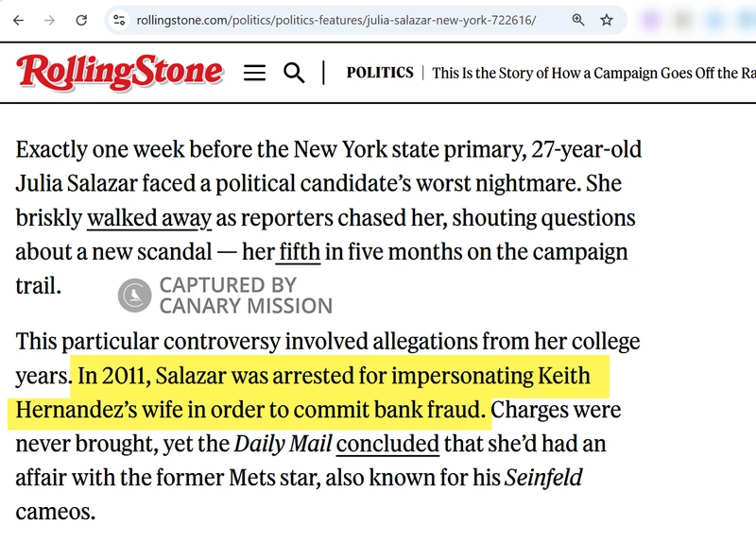
Task: Click the browser forward arrow
Action: pyautogui.click(x=50, y=20)
